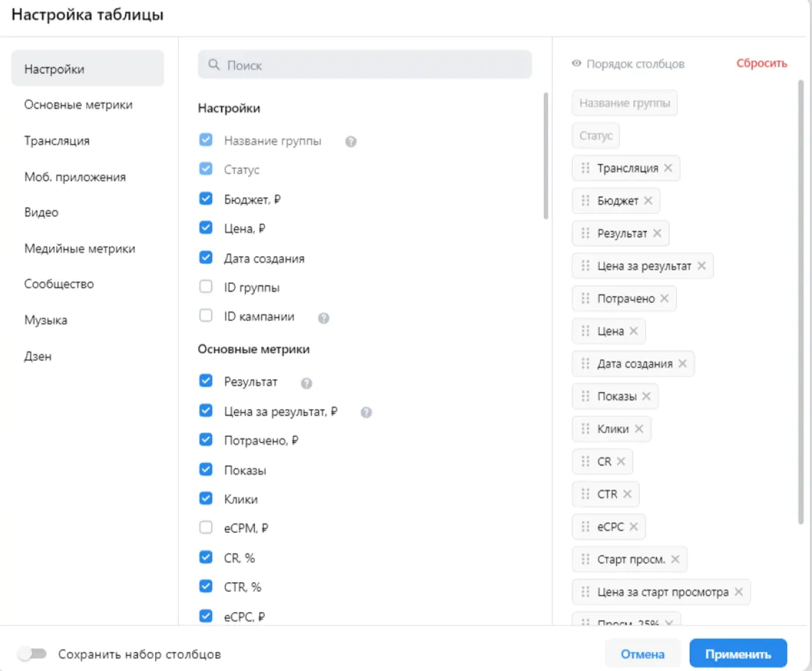Remove the eCPC column chip
Image resolution: width=812 pixels, height=671 pixels.
tap(633, 527)
